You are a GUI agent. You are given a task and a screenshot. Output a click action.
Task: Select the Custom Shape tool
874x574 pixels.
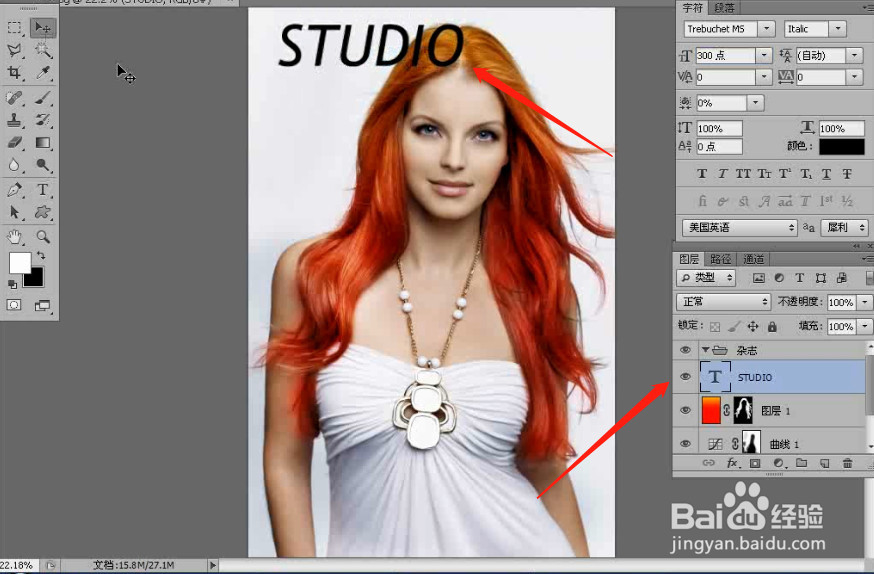(42, 212)
